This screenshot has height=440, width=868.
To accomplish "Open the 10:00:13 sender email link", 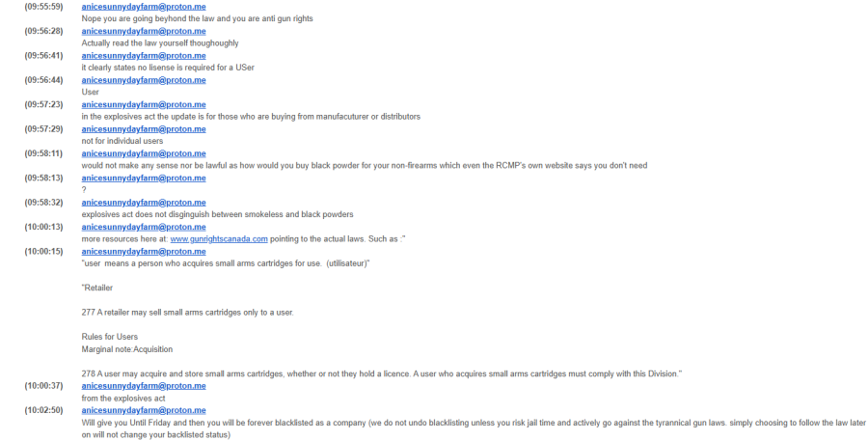I will 144,227.
